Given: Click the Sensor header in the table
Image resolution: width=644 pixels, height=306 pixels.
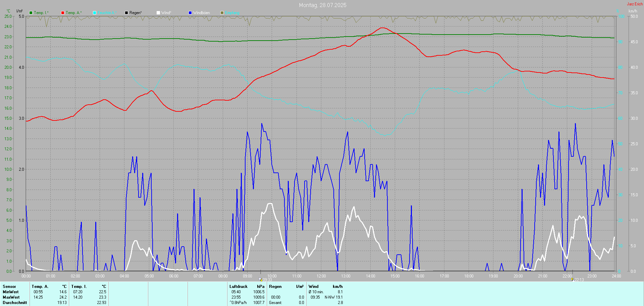Looking at the screenshot, I should click(x=9, y=287).
